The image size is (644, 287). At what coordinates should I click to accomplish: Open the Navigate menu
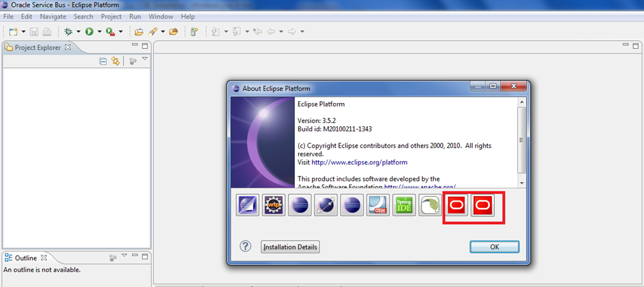click(x=53, y=16)
